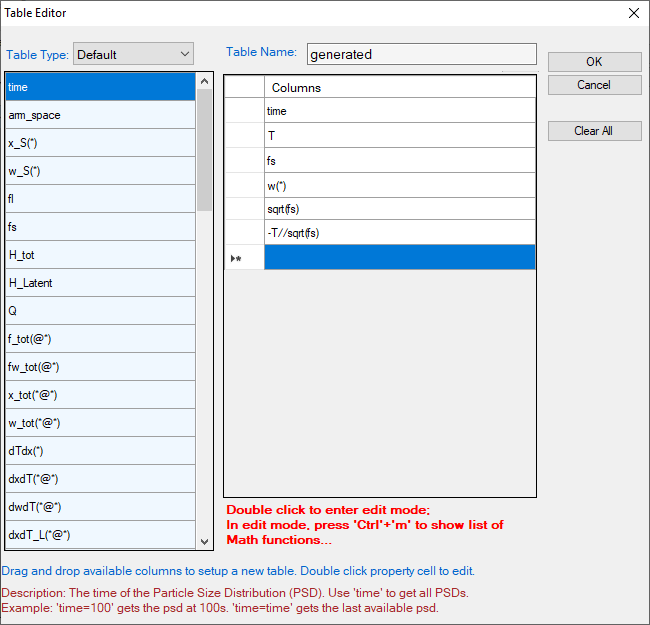Select 'H_Latent' list entry
Screen dimensions: 650x625
[100, 283]
